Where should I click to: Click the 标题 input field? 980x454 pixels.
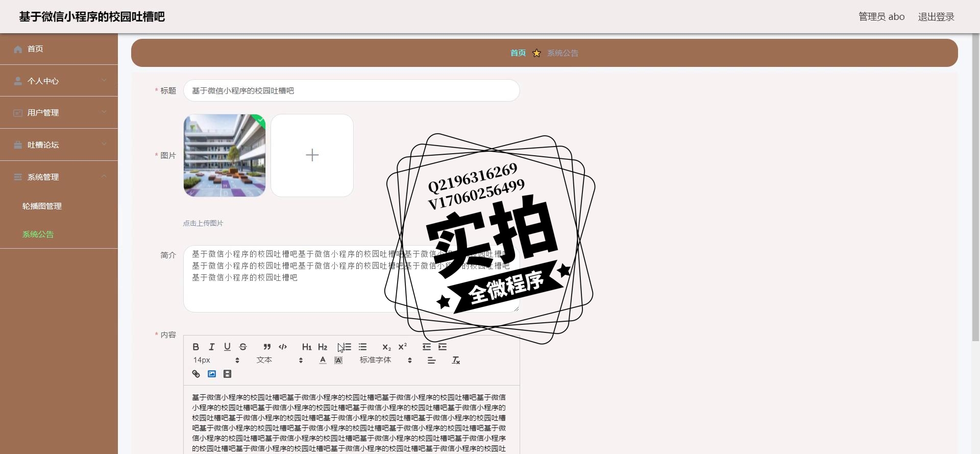point(352,90)
